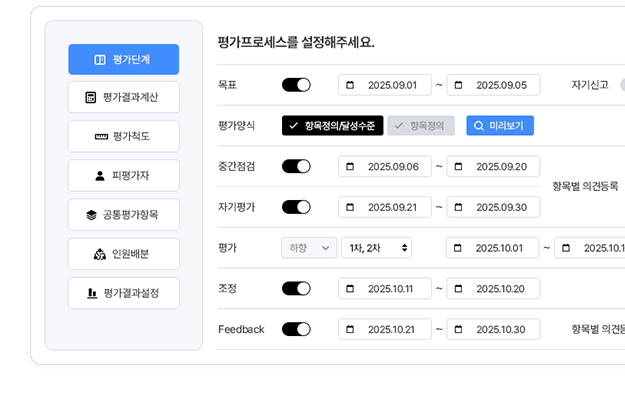Toggle the 목표 switch off
The width and height of the screenshot is (625, 416).
[296, 85]
